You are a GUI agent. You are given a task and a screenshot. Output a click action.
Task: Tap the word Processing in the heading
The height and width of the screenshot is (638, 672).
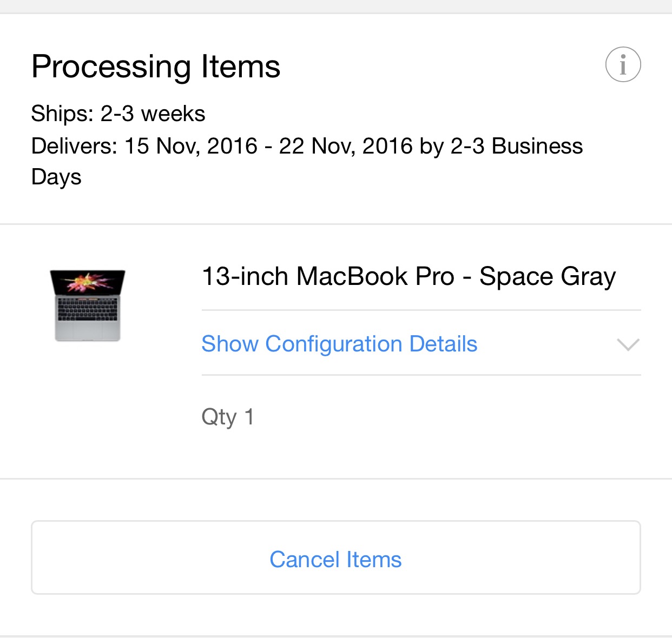click(111, 67)
